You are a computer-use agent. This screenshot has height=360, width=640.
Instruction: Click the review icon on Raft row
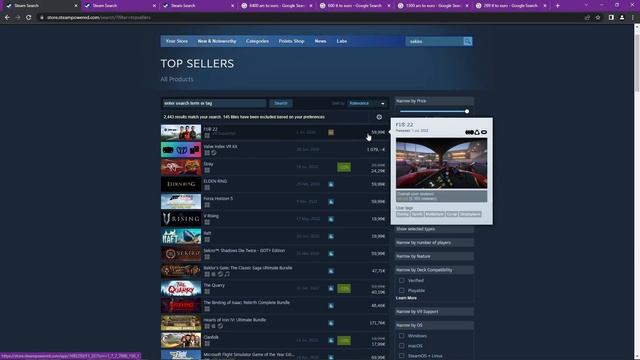coord(331,236)
